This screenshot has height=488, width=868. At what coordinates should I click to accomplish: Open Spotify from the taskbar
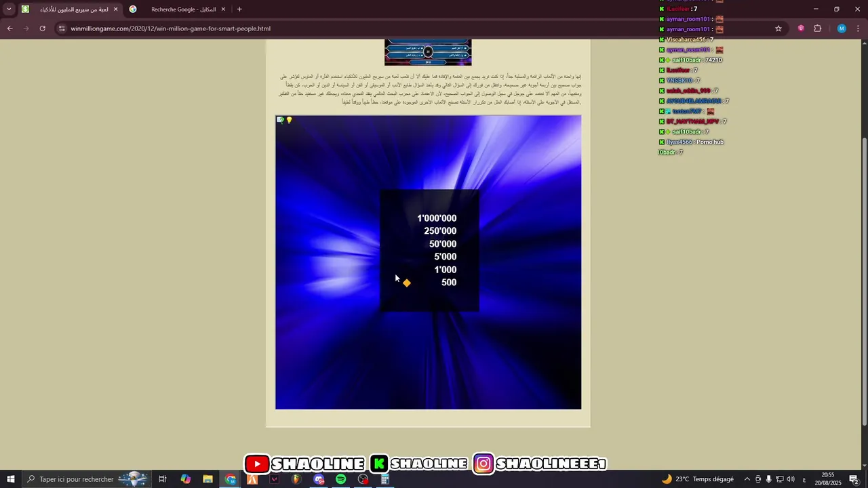click(341, 479)
